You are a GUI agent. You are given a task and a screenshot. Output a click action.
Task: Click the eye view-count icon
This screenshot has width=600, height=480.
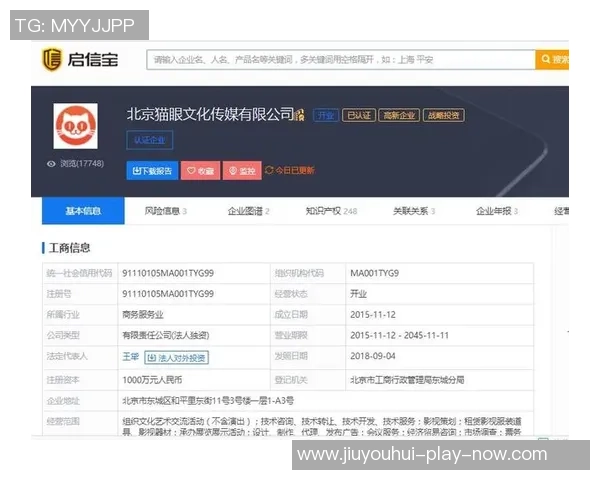click(51, 164)
